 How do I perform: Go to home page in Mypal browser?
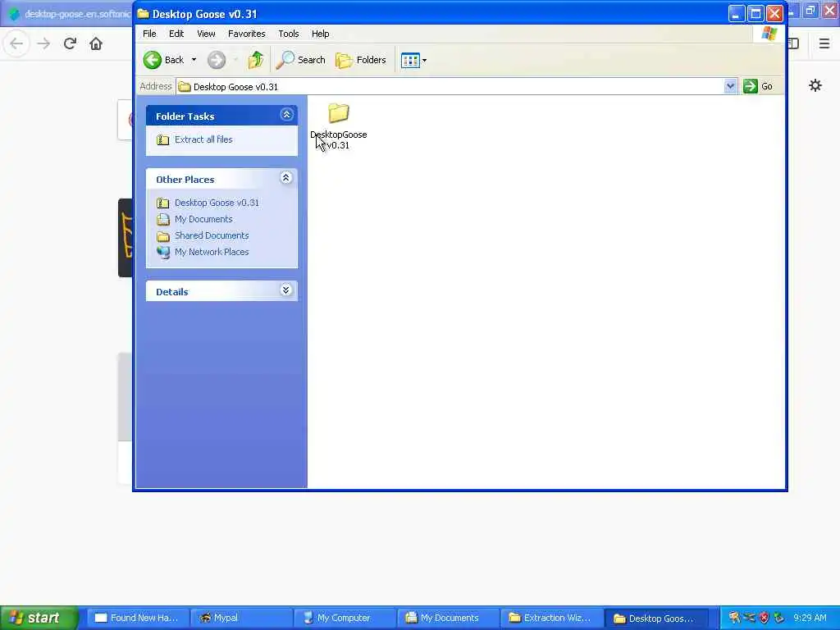click(96, 43)
